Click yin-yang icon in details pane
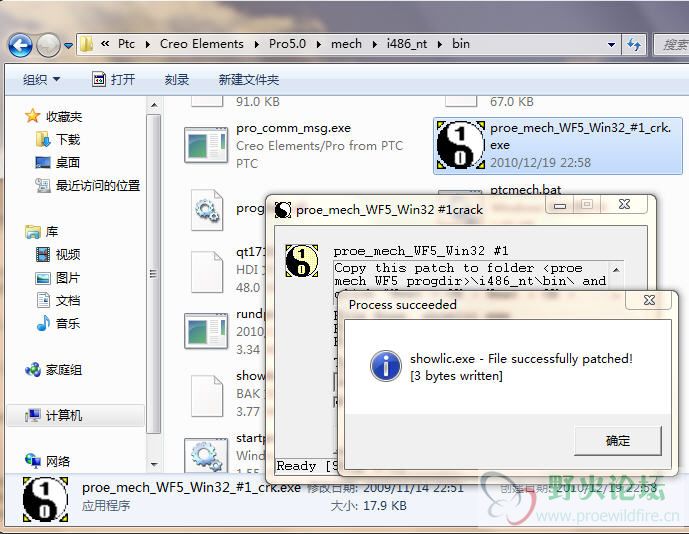The width and height of the screenshot is (689, 534). click(x=45, y=499)
